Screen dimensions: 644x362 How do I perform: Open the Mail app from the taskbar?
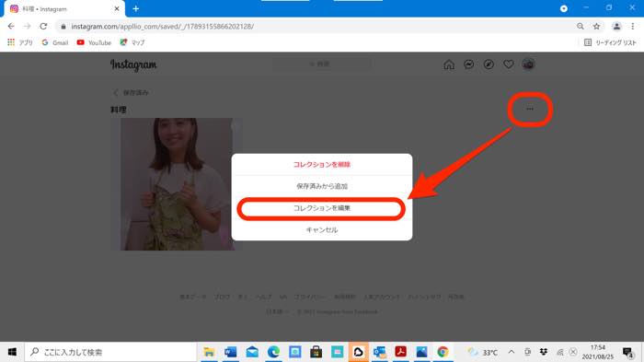click(252, 352)
